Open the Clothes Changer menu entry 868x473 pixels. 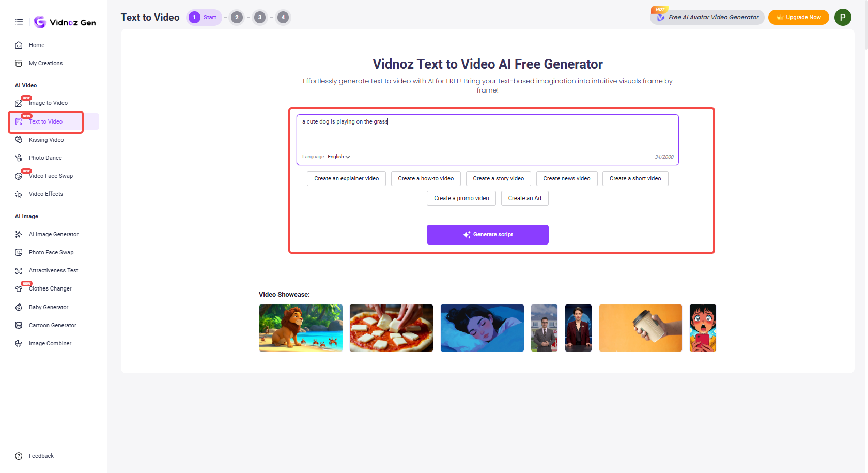pyautogui.click(x=50, y=288)
